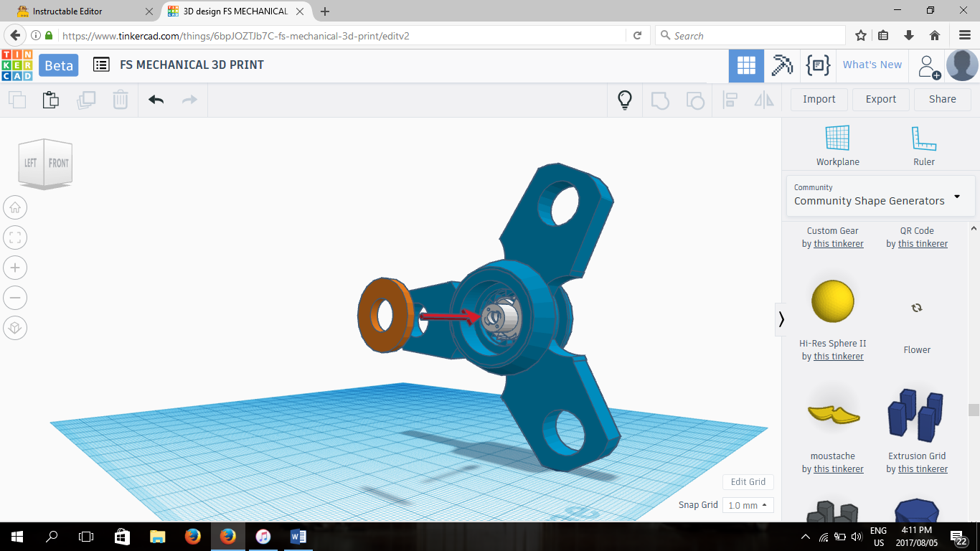Open the Windows Start menu
Viewport: 980px width, 551px height.
point(17,537)
